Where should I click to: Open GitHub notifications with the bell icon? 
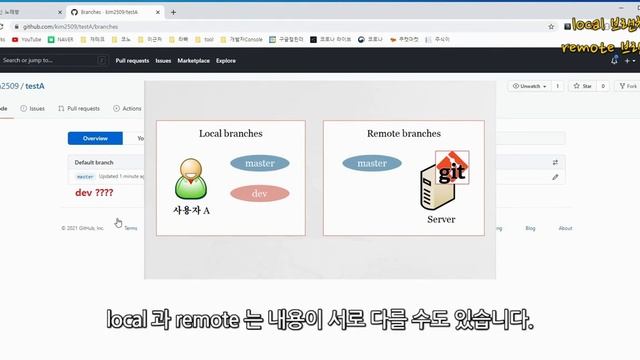tap(614, 60)
